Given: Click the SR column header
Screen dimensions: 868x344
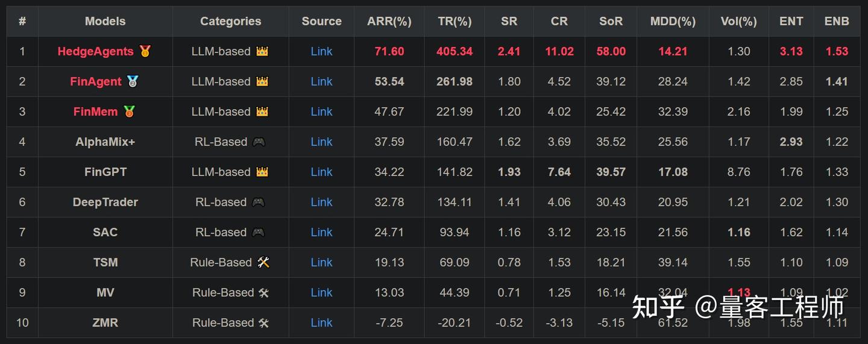Looking at the screenshot, I should (509, 21).
